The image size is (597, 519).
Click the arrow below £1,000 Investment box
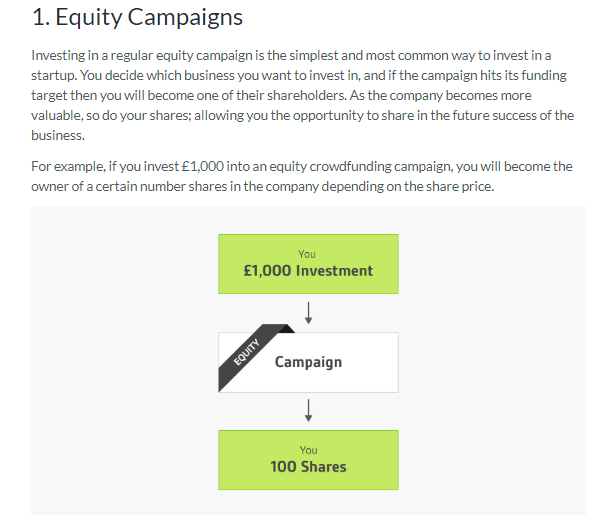click(x=308, y=313)
